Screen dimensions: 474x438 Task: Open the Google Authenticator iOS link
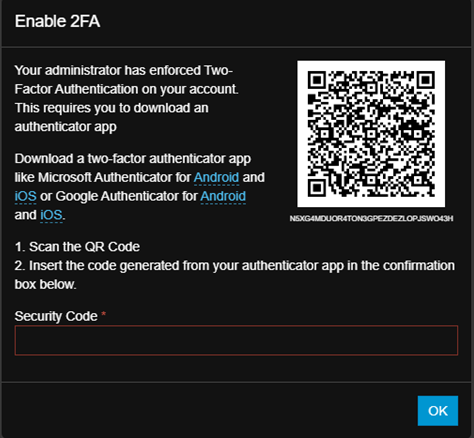pos(51,215)
